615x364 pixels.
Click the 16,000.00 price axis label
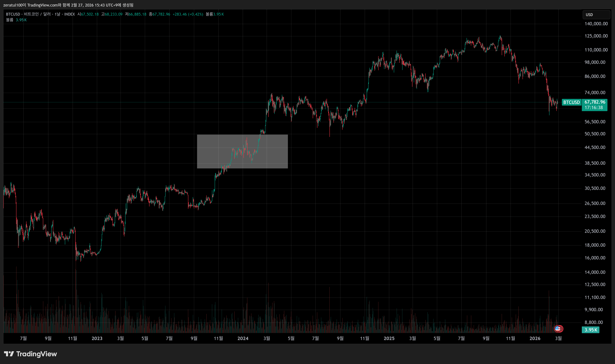pos(595,258)
